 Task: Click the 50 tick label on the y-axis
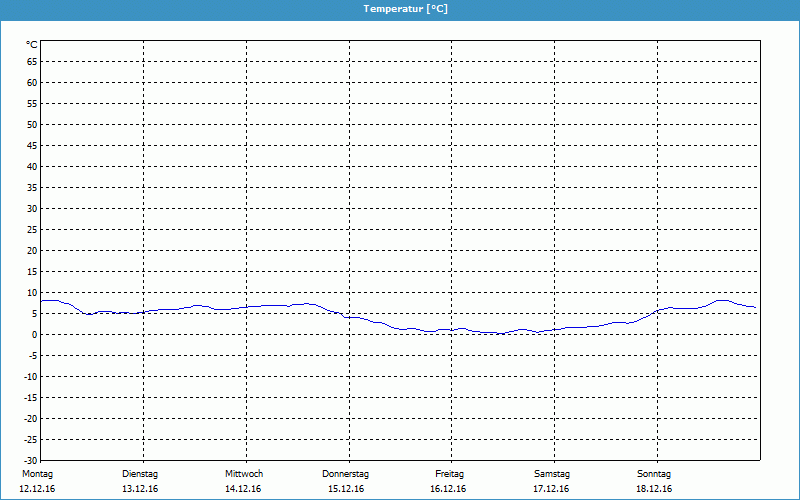32,125
